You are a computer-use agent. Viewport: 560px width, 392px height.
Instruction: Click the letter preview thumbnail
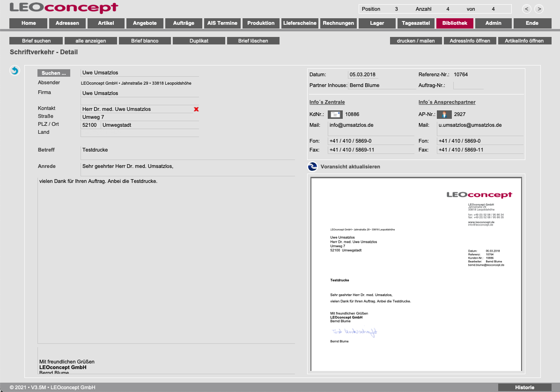(x=416, y=274)
